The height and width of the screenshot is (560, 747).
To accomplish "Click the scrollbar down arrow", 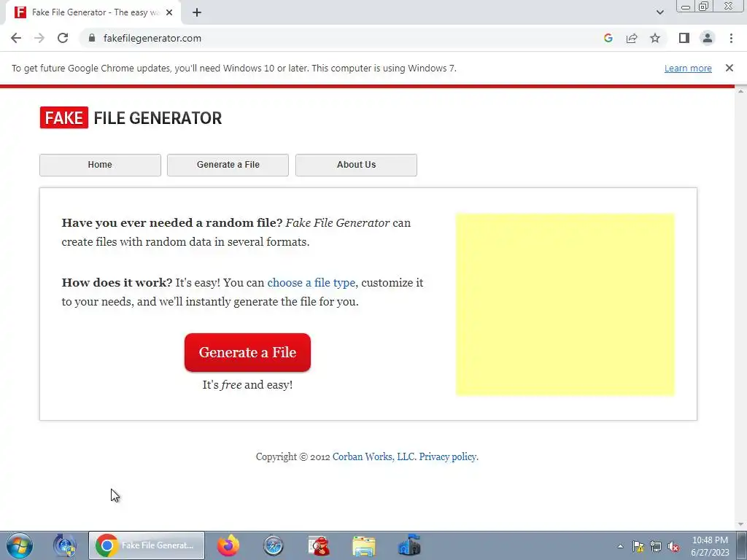I will pyautogui.click(x=741, y=524).
